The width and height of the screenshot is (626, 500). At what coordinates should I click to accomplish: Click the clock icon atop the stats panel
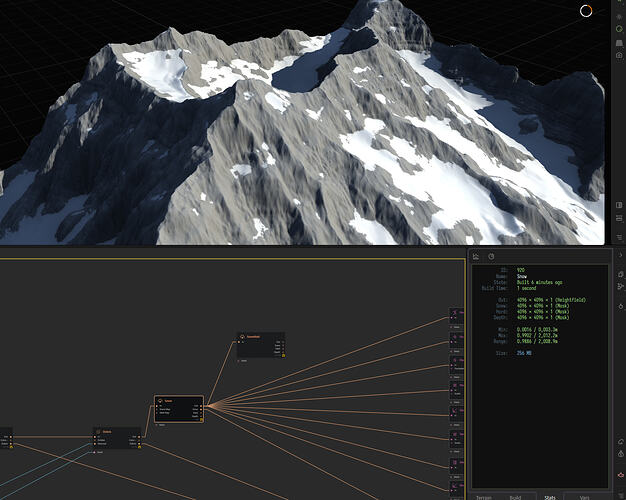point(491,256)
